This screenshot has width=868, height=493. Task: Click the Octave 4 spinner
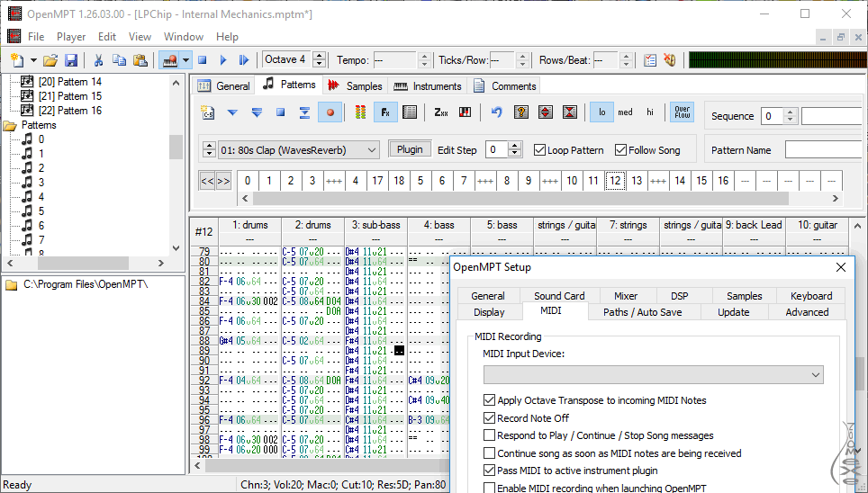319,59
